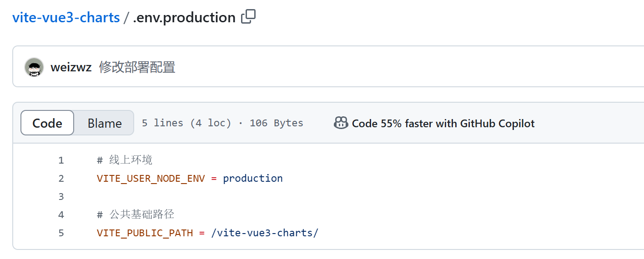Image resolution: width=644 pixels, height=259 pixels.
Task: Open the vite-vue3-charts breadcrumb link
Action: (x=66, y=17)
